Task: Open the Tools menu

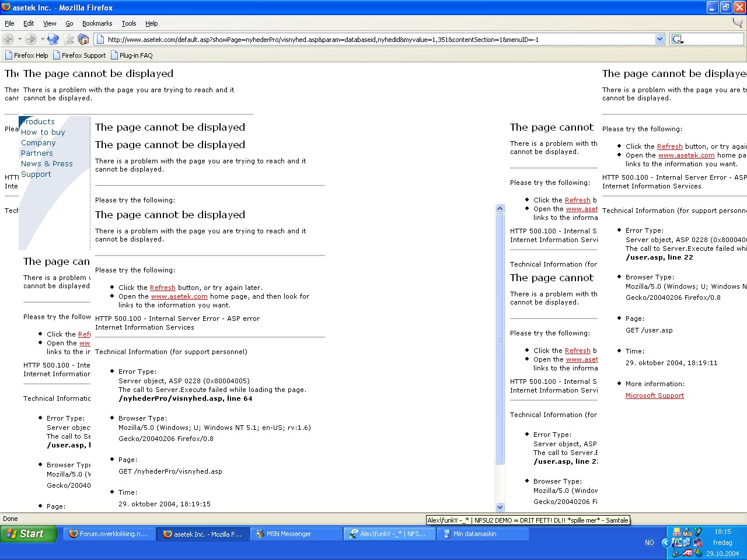Action: click(129, 23)
